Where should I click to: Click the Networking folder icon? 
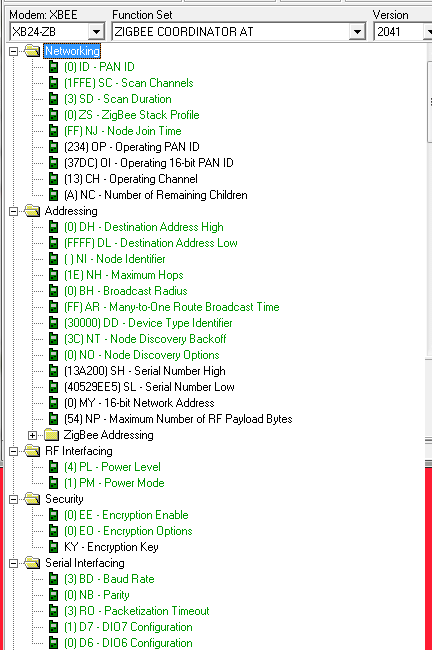pos(32,51)
